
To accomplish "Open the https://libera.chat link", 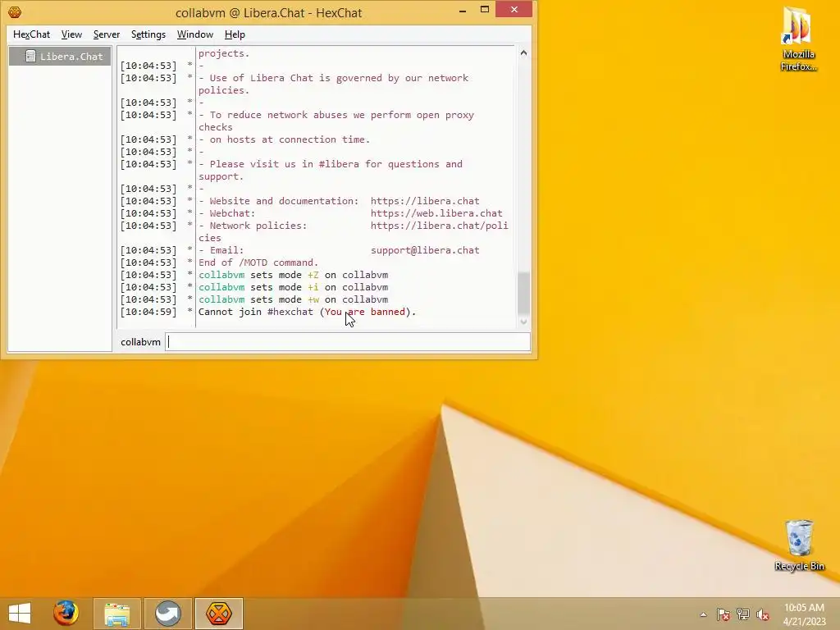I will click(x=425, y=201).
